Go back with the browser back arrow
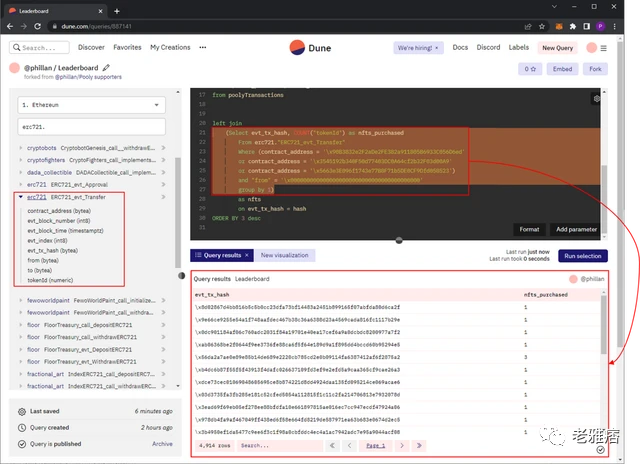Screen dimensions: 640x464 click(10, 26)
